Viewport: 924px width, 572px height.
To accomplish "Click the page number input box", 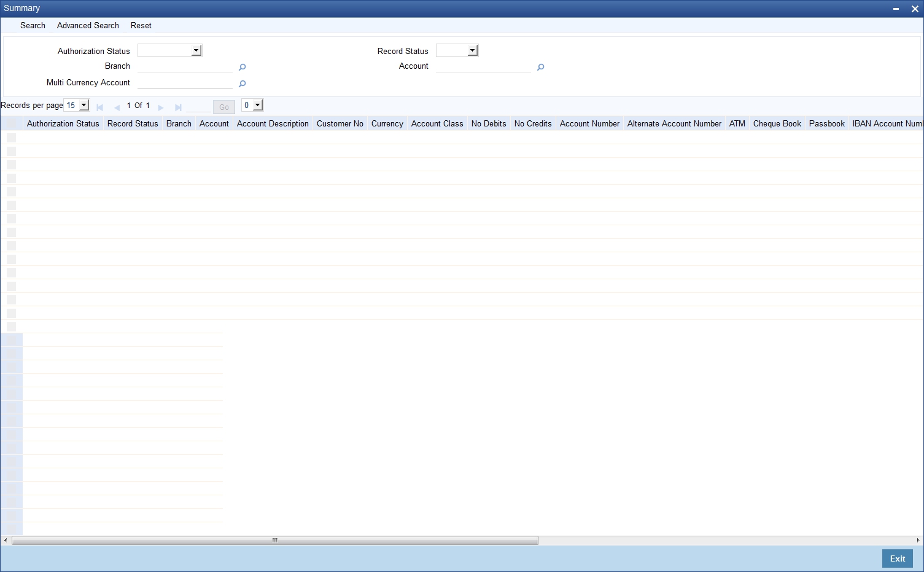I will 198,106.
